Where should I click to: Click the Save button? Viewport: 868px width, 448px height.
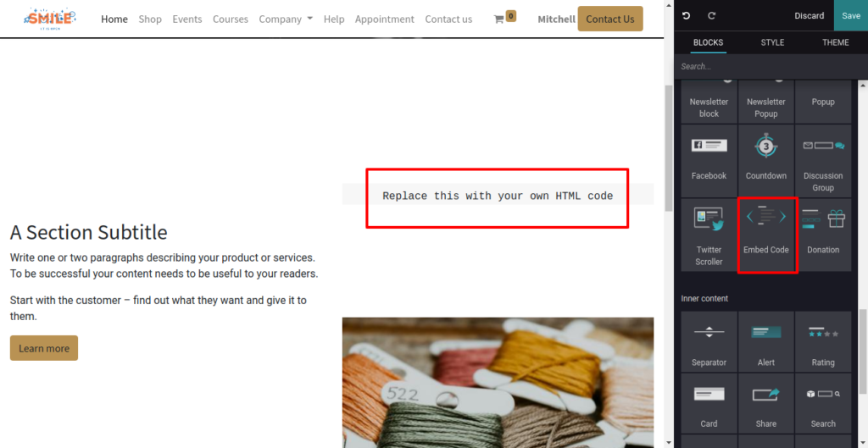(851, 15)
